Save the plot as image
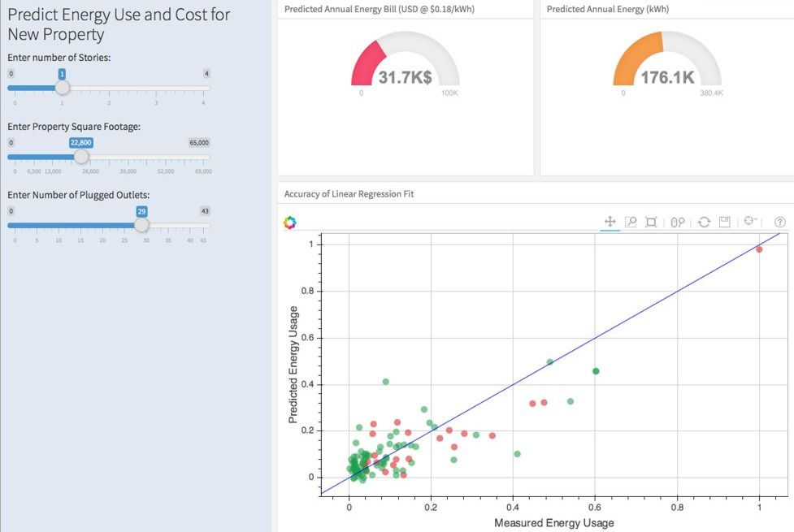 pos(725,222)
